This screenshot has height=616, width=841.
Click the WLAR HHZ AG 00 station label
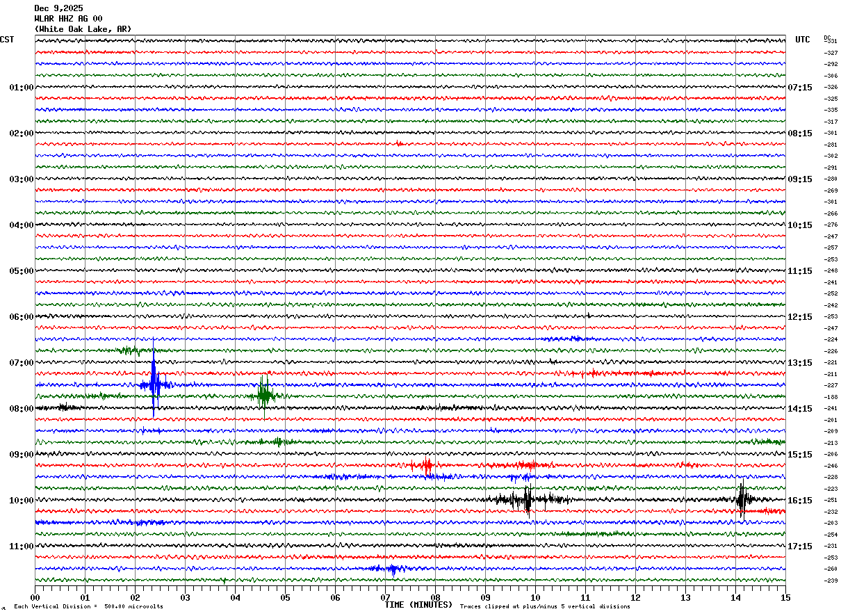[68, 19]
